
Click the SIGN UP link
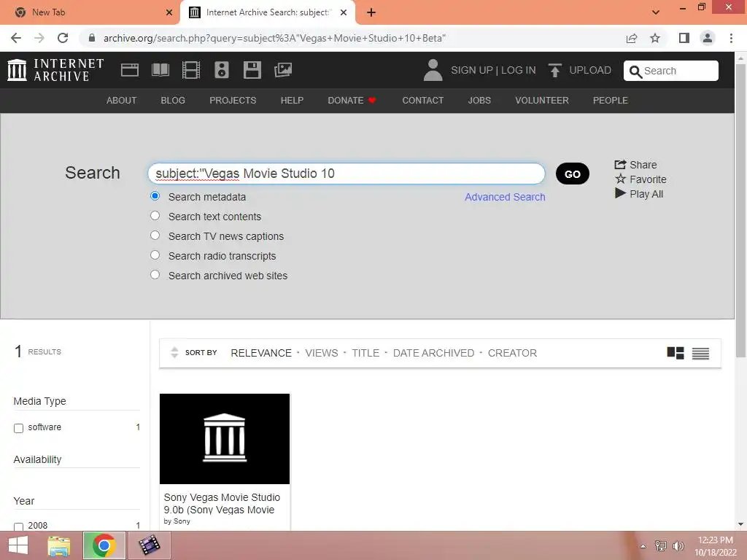472,70
